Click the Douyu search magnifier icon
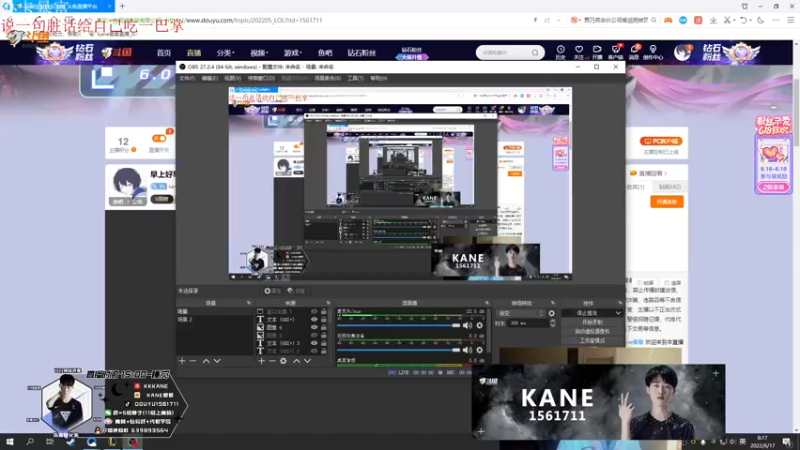Image resolution: width=800 pixels, height=450 pixels. coord(535,53)
